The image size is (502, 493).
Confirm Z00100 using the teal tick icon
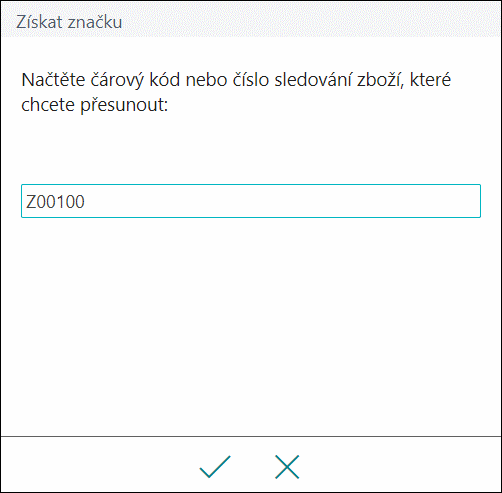(x=215, y=466)
